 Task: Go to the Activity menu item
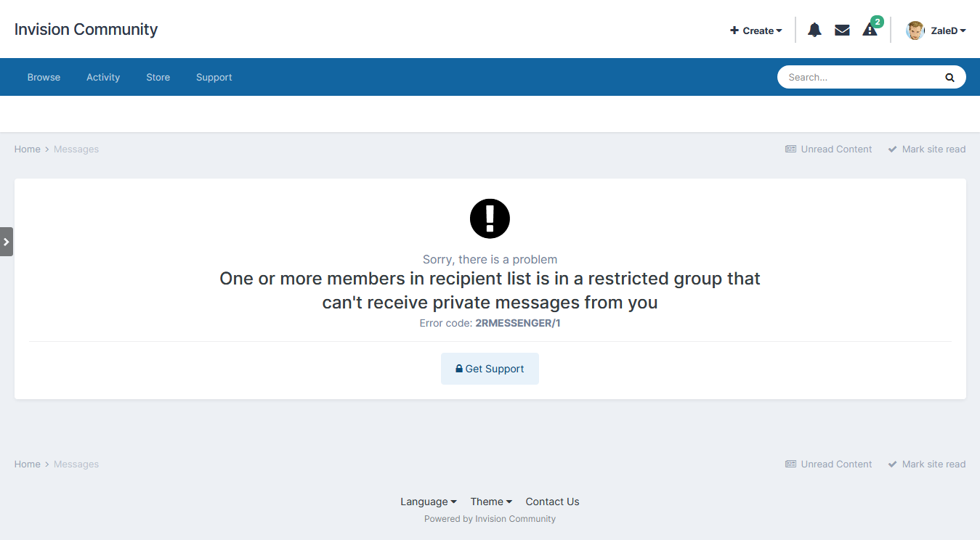pos(103,77)
